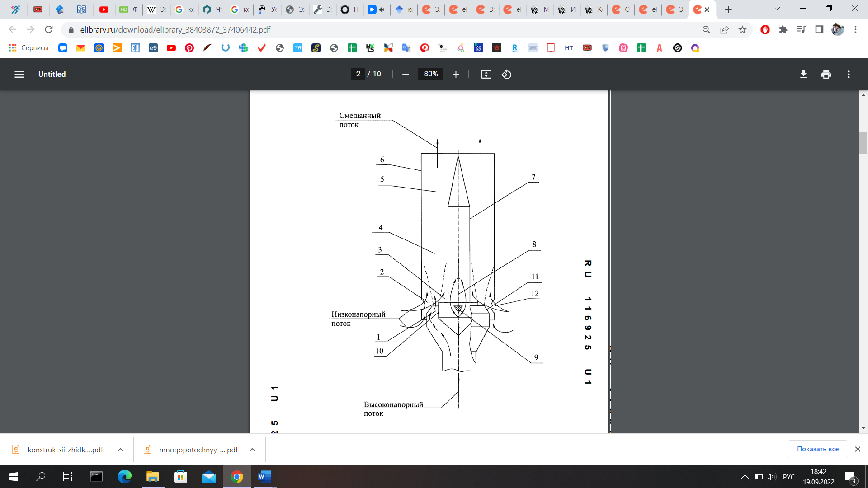This screenshot has width=868, height=488.
Task: Open the red ad blocker extension
Action: tap(765, 29)
